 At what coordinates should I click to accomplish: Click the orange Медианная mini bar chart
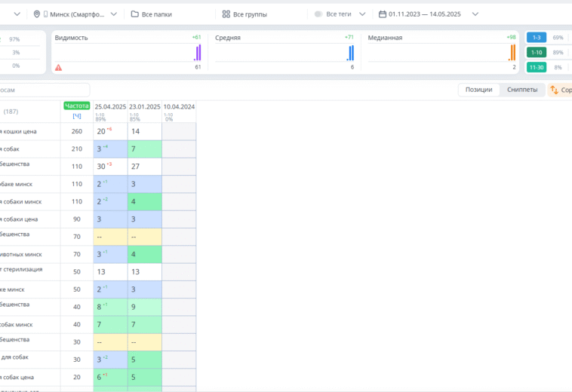[x=512, y=53]
